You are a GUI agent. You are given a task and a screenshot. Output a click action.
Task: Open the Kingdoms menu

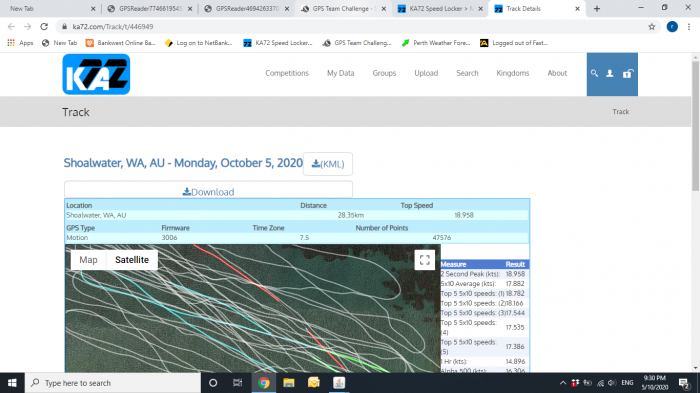(512, 73)
